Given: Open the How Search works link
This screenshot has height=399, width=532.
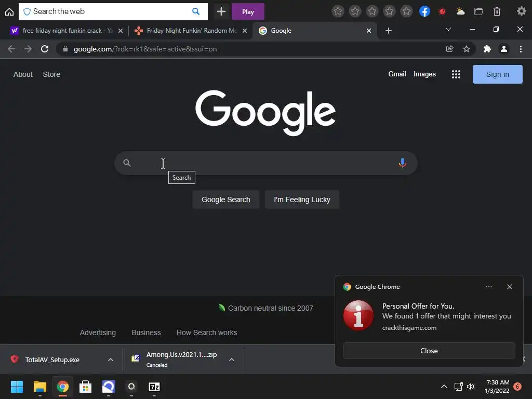Looking at the screenshot, I should click(207, 332).
